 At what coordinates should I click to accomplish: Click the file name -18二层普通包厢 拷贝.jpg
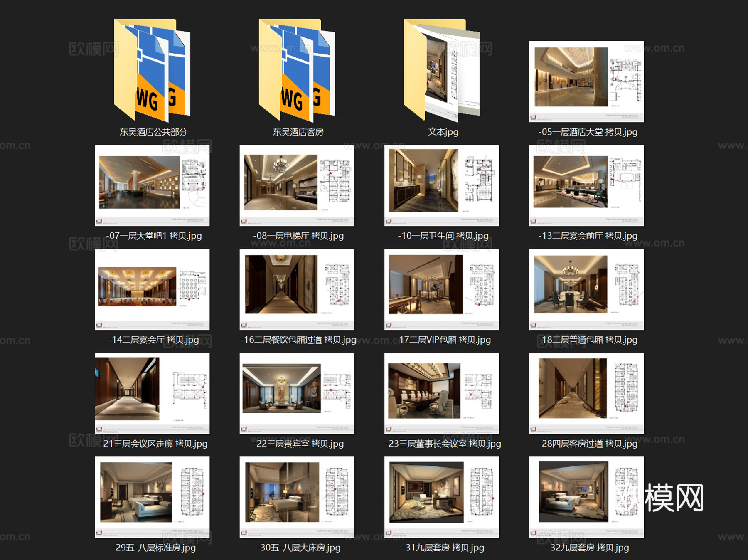[x=588, y=340]
